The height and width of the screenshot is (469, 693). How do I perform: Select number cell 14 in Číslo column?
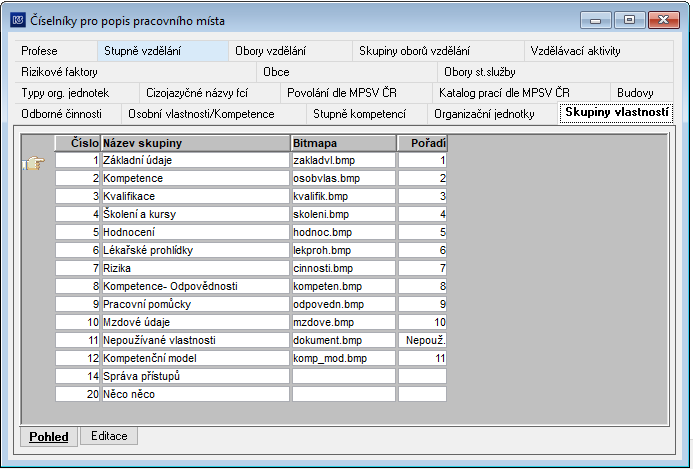tap(77, 376)
